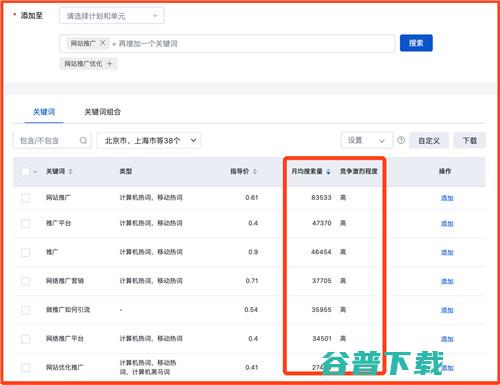
Task: Check the box for row 做推广如何引流
Action: coord(25,310)
